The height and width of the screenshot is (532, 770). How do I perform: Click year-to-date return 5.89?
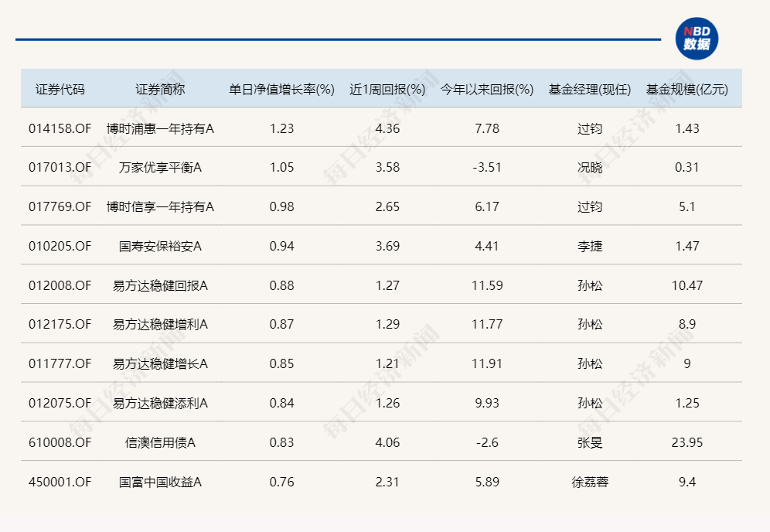[487, 482]
